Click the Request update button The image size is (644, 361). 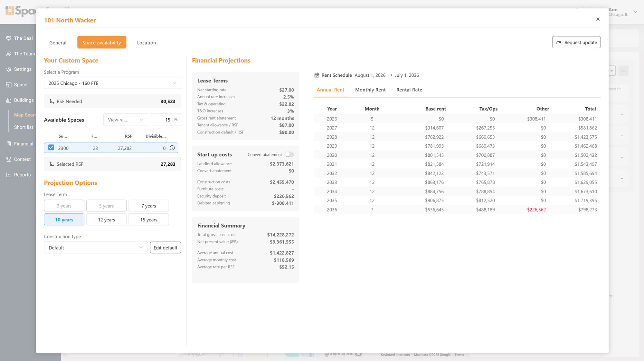tap(576, 42)
